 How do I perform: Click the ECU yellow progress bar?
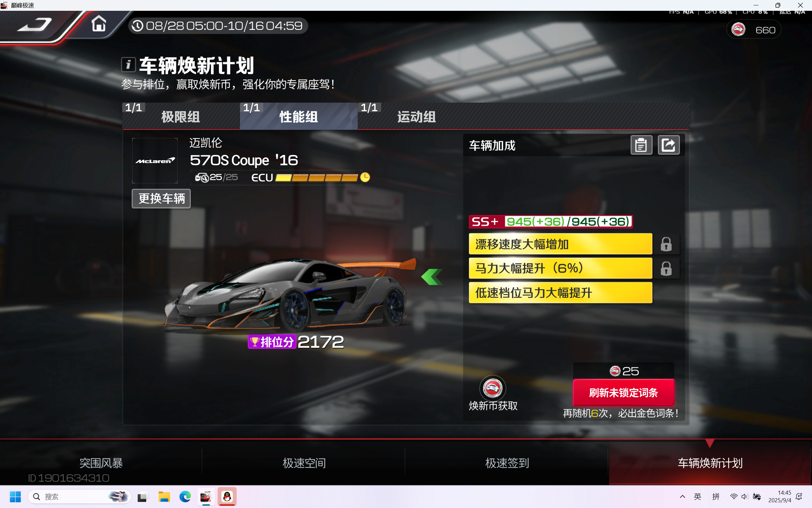[x=317, y=178]
